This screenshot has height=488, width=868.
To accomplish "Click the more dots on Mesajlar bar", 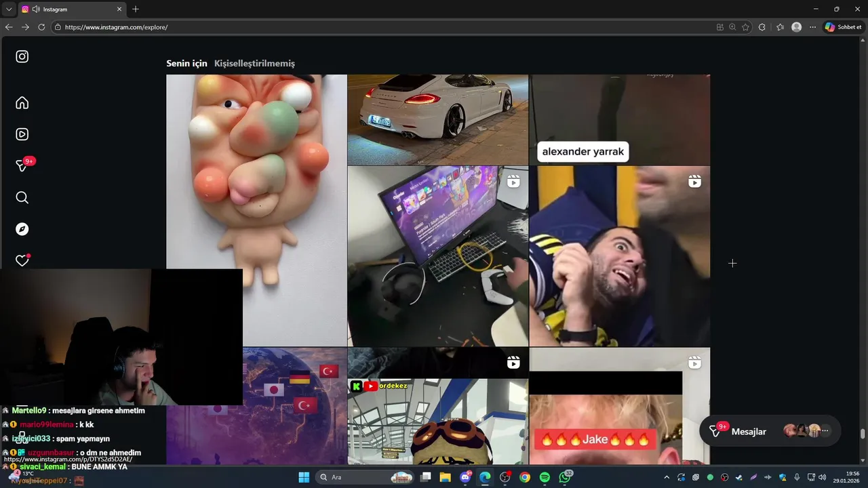I will pos(825,431).
